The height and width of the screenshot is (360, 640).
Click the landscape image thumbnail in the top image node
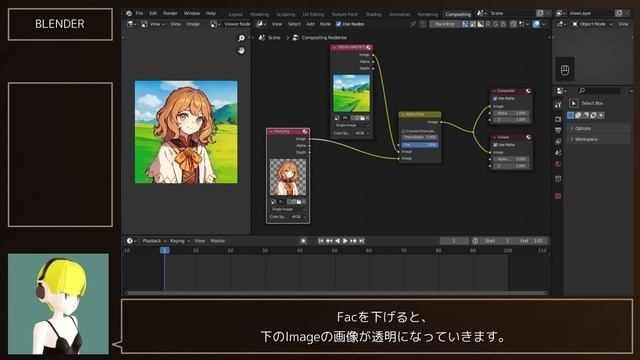tap(351, 93)
